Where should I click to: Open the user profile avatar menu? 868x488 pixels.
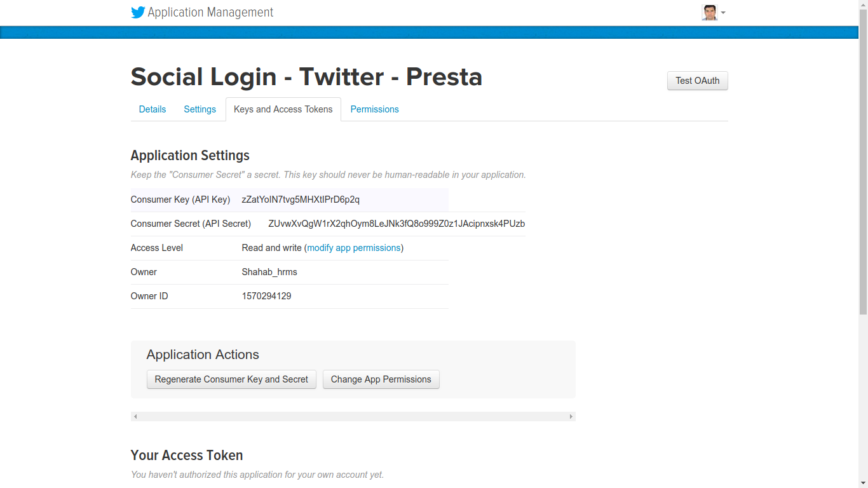pyautogui.click(x=709, y=13)
